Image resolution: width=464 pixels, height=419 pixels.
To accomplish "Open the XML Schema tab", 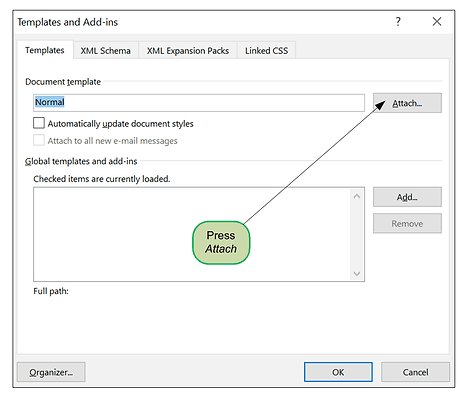I will 105,51.
